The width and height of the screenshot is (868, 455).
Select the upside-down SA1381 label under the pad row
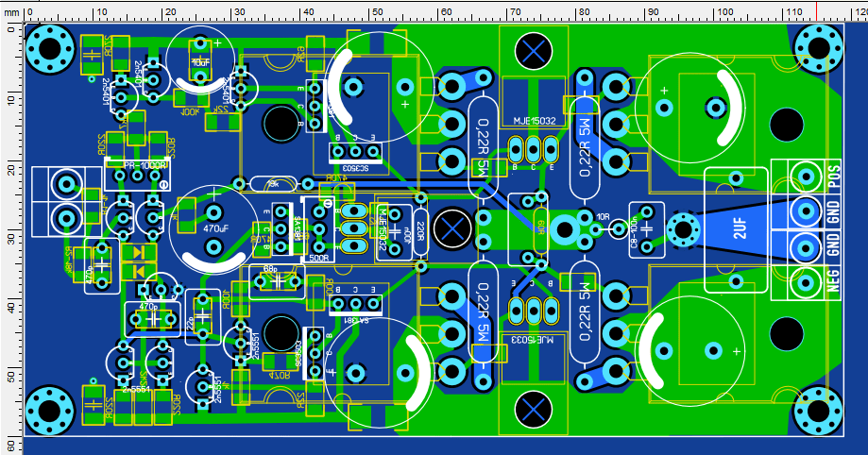click(x=354, y=320)
